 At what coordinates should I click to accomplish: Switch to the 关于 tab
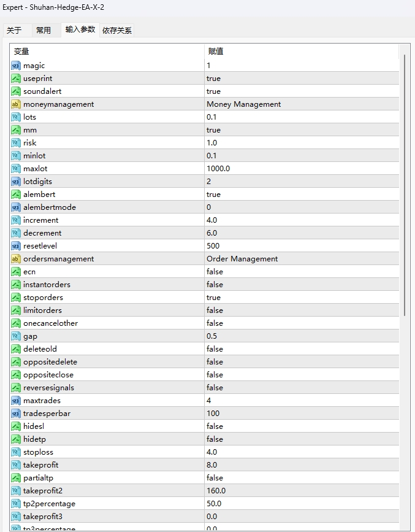tap(14, 30)
